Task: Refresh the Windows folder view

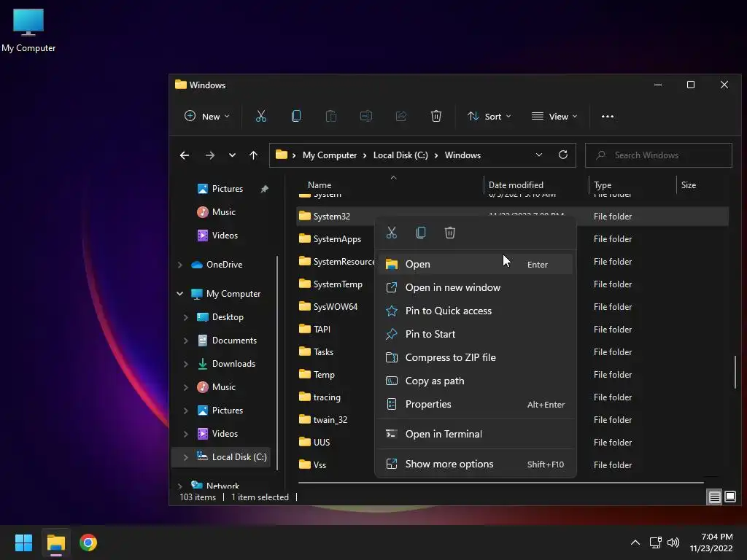Action: 563,155
